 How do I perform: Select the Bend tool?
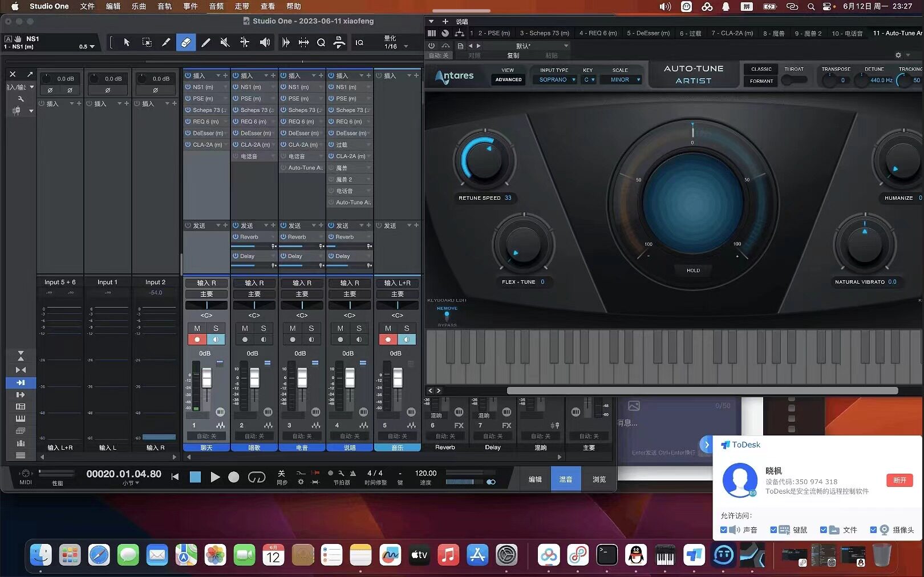245,42
